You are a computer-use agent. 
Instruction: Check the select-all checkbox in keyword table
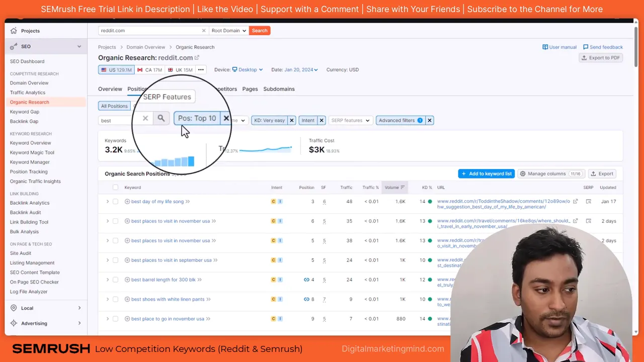click(x=115, y=187)
